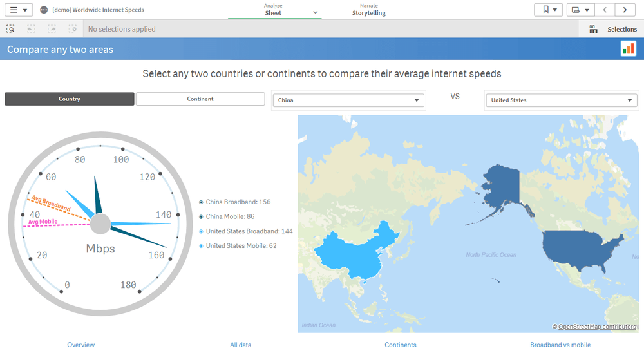Open the hamburger navigation menu
Screen dimensions: 644x362
point(18,10)
